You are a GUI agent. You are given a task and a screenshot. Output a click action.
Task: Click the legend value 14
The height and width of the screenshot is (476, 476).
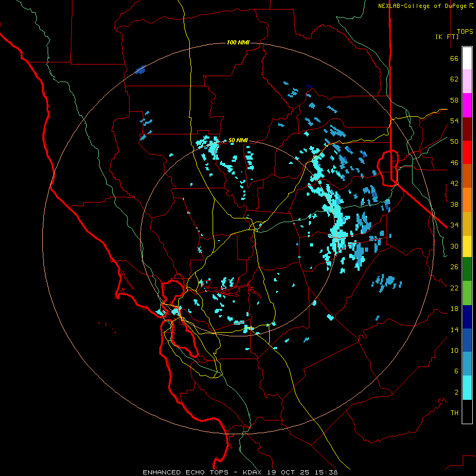pos(454,329)
